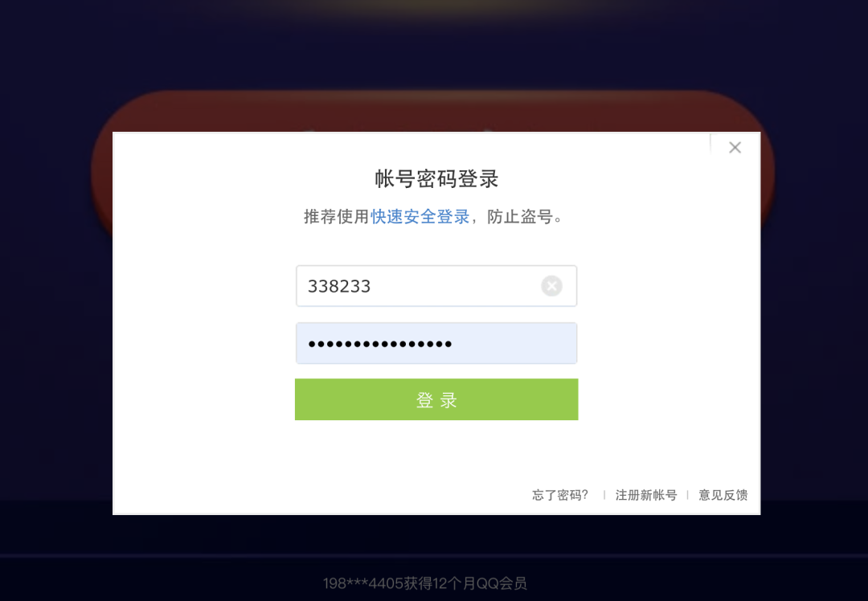Click the 推荐使用 hint text
The height and width of the screenshot is (601, 868).
coord(337,216)
